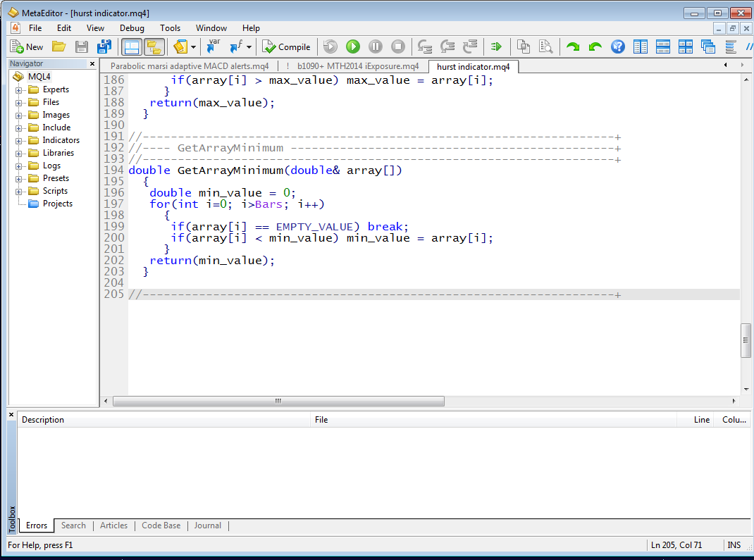Image resolution: width=754 pixels, height=560 pixels.
Task: Click the green forward arrow icon
Action: pos(573,47)
